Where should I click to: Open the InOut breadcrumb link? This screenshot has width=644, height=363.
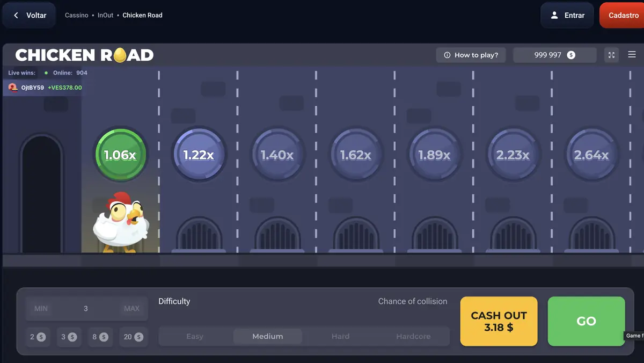point(106,15)
